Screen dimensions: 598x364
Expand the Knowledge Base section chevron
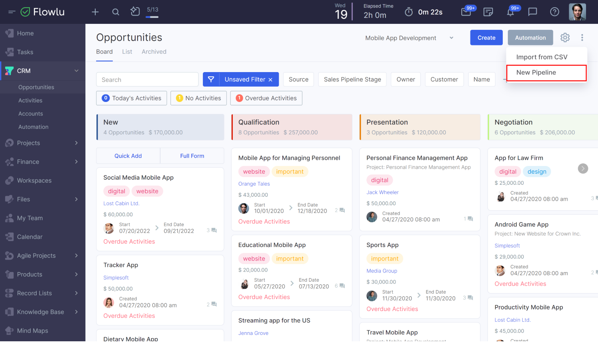click(76, 312)
